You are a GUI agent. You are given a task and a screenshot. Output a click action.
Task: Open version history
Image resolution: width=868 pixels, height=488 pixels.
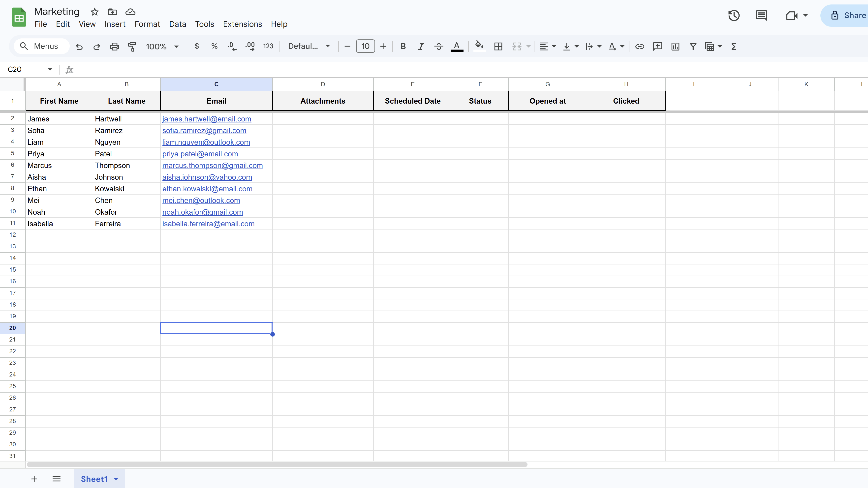(734, 16)
